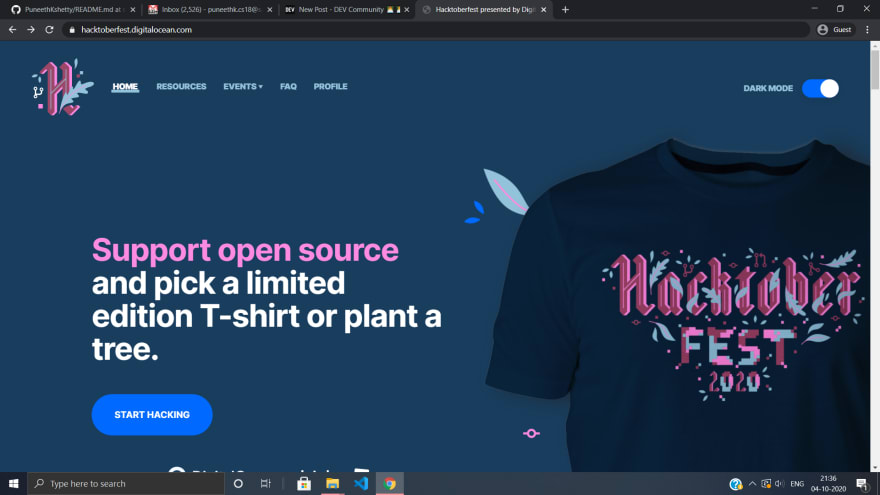Click the address bar URL field

point(438,30)
